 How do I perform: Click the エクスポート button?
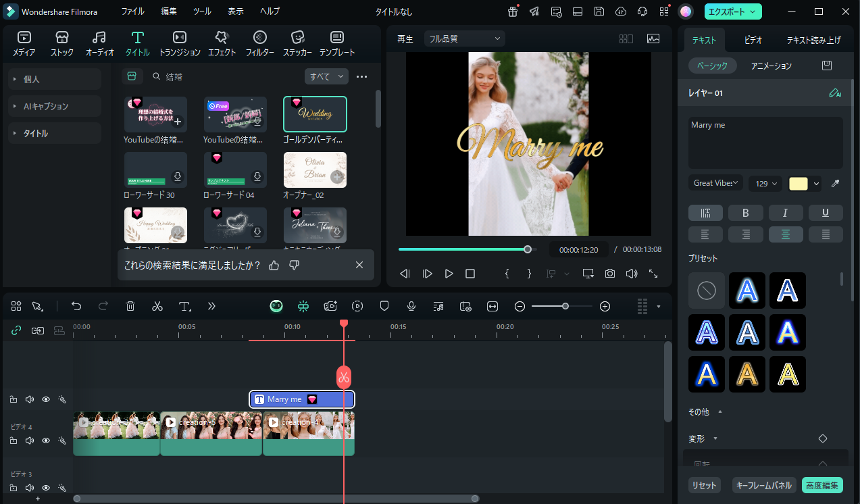pyautogui.click(x=733, y=11)
